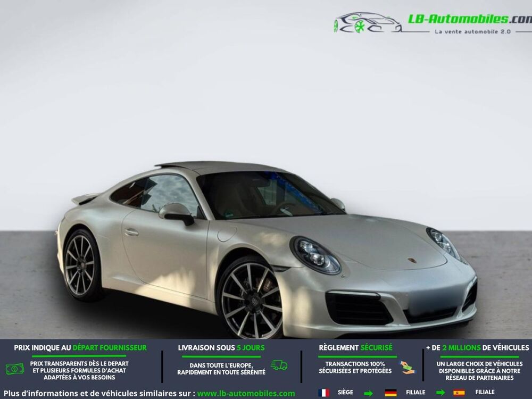Screen dimensions: 532x399
Task: Click the FILIALE label beside Spanish flag
Action: (x=485, y=392)
